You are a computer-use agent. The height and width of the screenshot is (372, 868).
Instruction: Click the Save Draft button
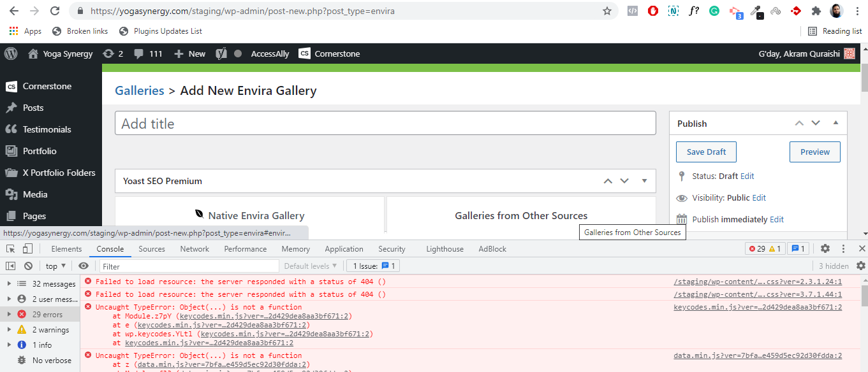(x=706, y=152)
